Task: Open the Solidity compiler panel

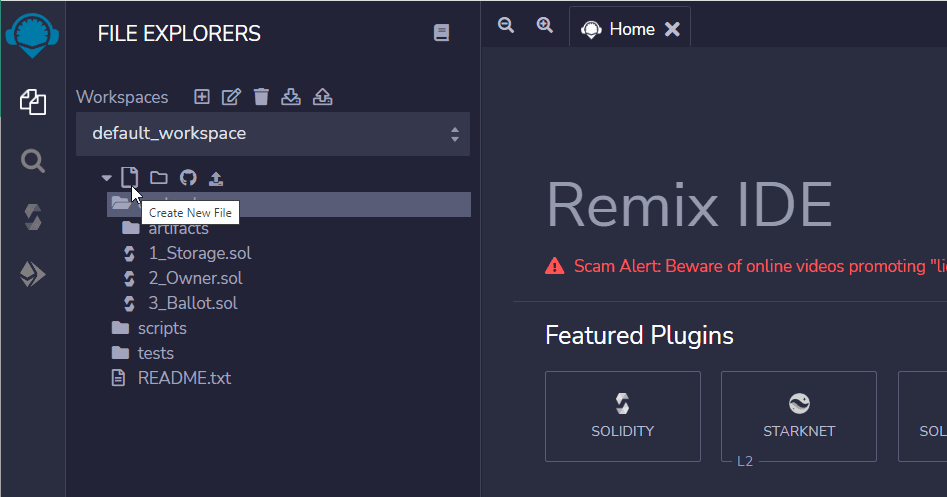Action: click(x=33, y=217)
